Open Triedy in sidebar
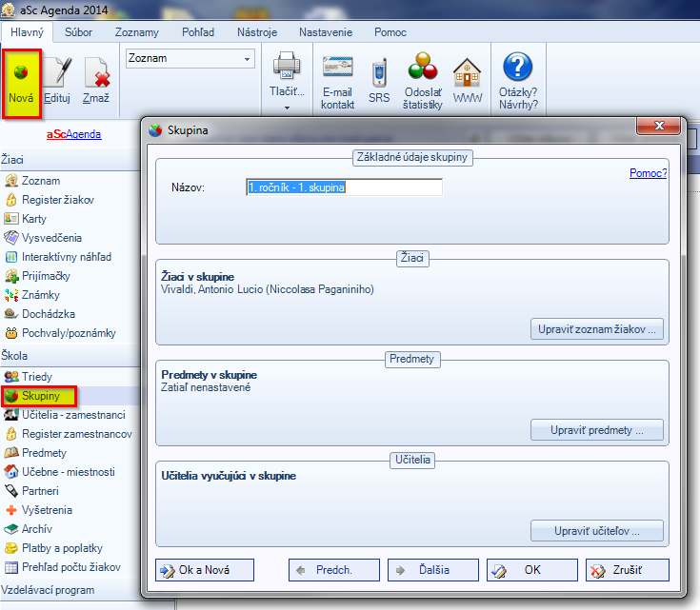700x610 pixels. (29, 377)
